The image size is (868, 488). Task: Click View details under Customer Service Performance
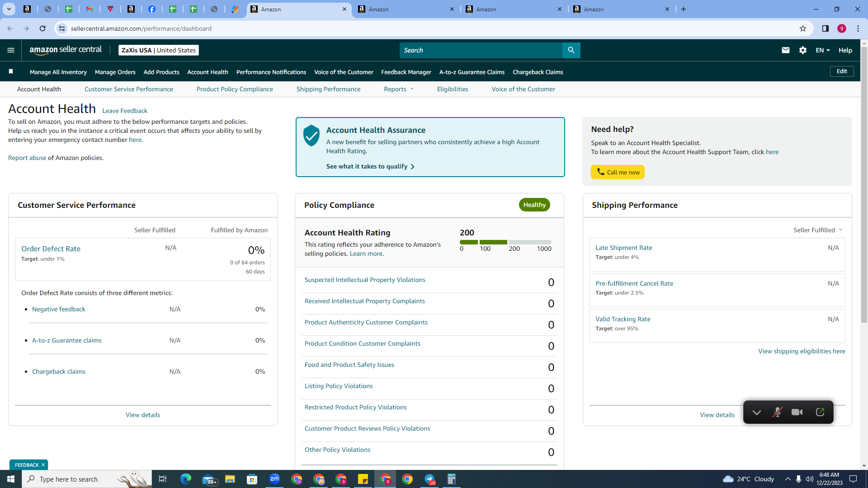pyautogui.click(x=143, y=415)
